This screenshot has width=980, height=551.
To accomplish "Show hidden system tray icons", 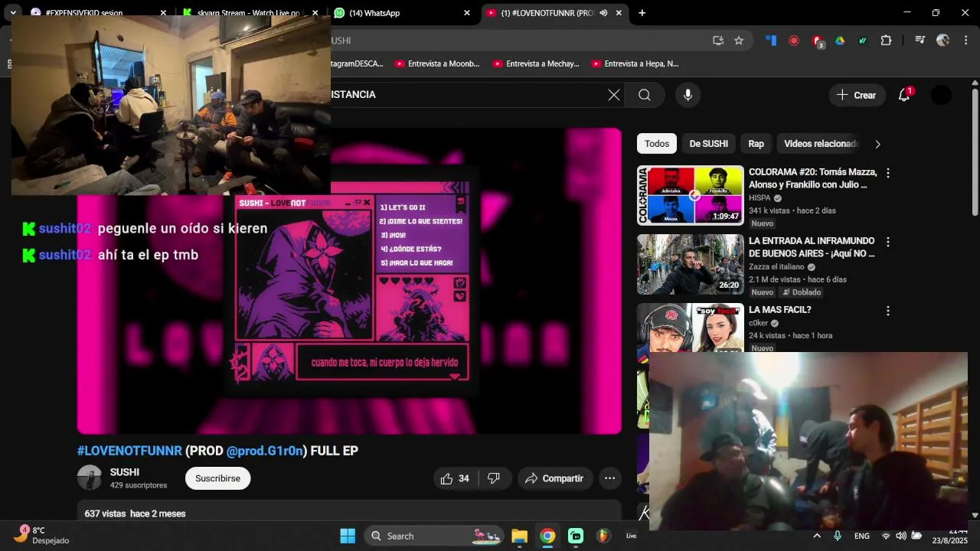I will 817,536.
